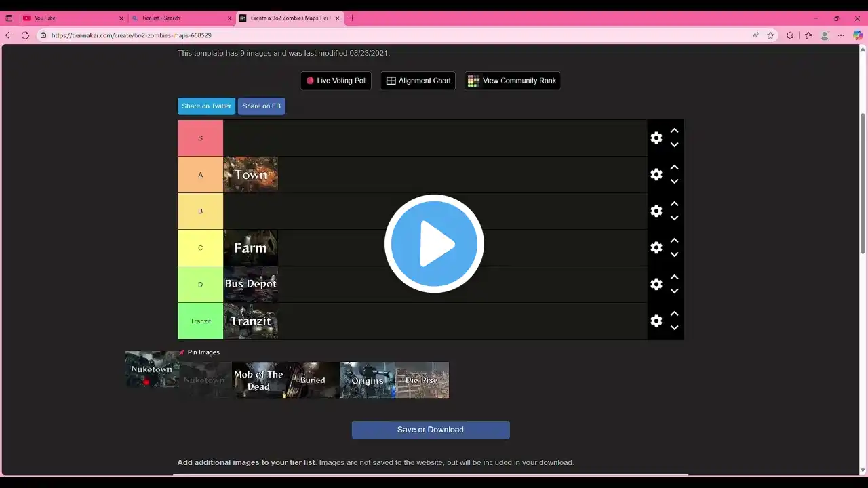Move the D tier row down
This screenshot has height=488, width=868.
[674, 291]
